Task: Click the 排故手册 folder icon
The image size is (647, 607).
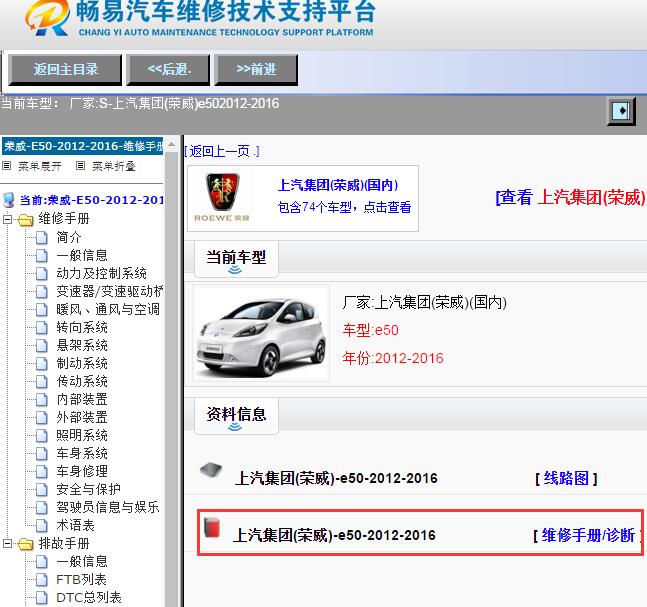Action: (26, 544)
